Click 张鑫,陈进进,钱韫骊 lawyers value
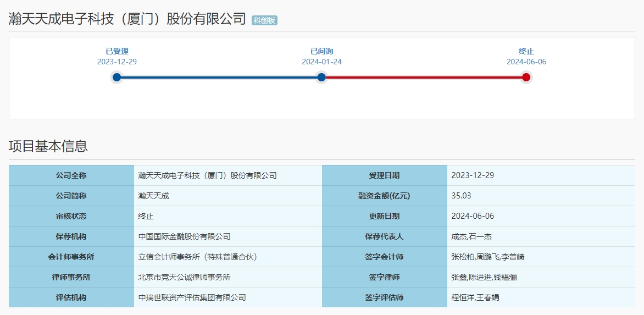The image size is (644, 315). (x=484, y=277)
